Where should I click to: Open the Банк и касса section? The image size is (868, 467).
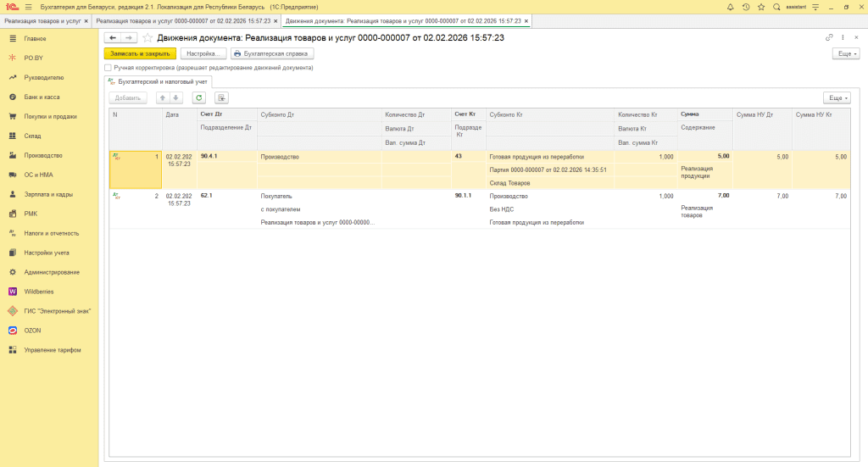[x=42, y=97]
